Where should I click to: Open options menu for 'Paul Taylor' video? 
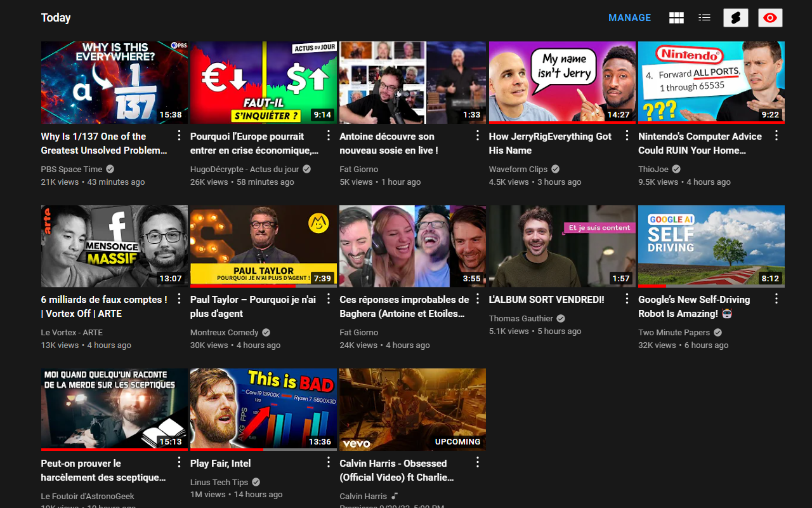coord(329,298)
